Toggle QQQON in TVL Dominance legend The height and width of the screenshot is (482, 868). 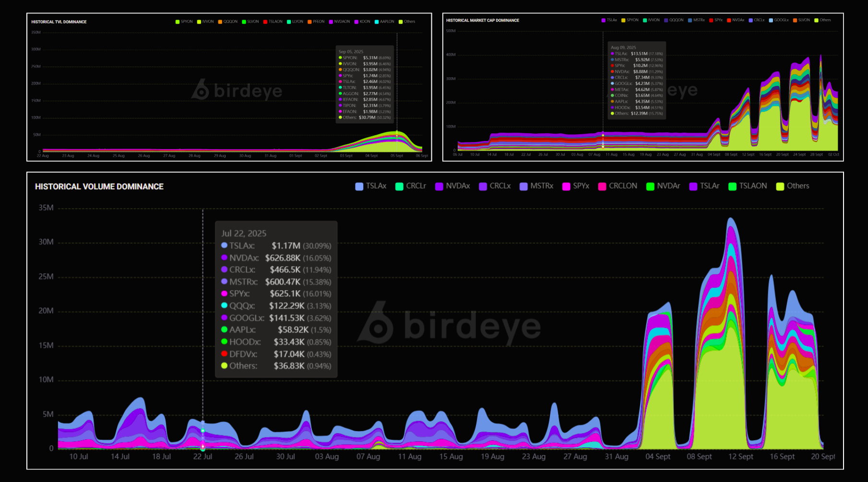click(228, 22)
